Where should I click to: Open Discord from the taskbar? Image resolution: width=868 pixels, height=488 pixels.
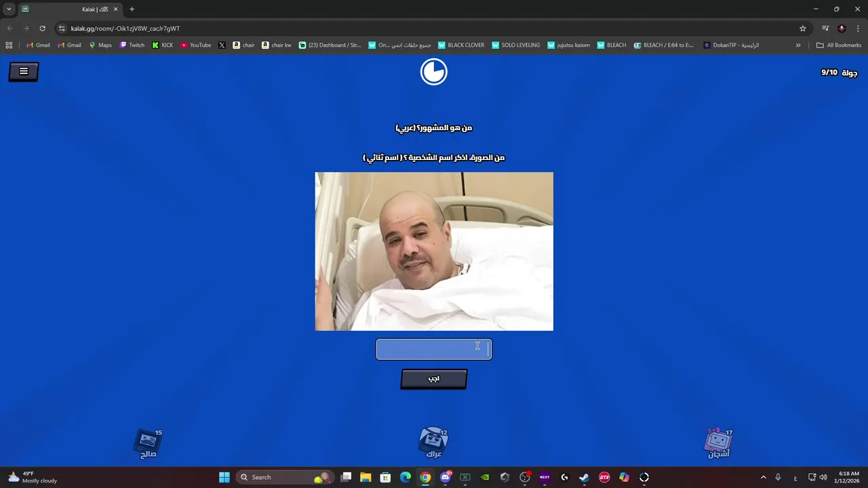tap(446, 477)
